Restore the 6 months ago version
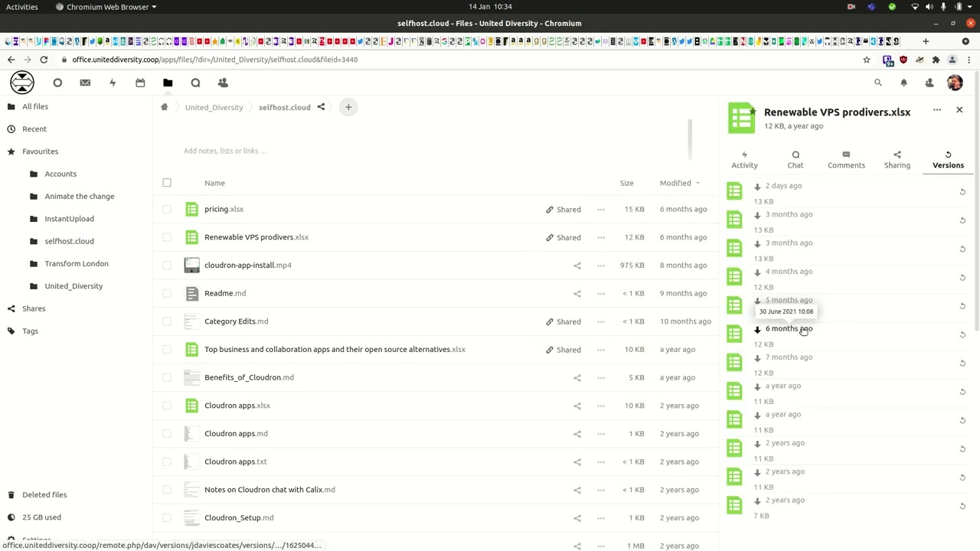The height and width of the screenshot is (551, 980). tap(962, 335)
